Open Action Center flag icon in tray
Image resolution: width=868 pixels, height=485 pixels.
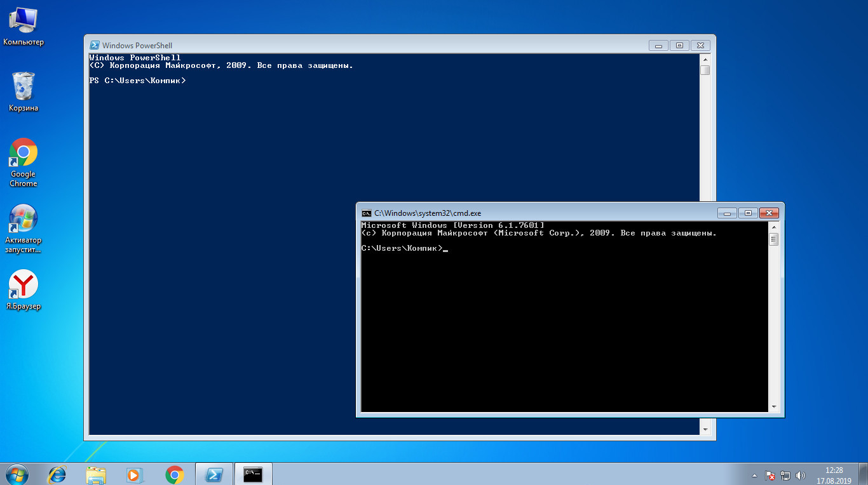[770, 475]
